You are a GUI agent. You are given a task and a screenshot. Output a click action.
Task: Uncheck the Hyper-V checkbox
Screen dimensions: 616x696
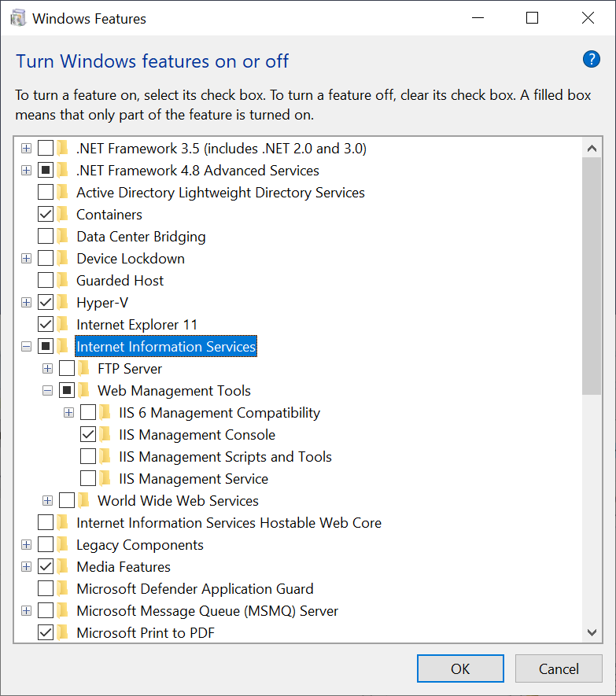click(46, 302)
